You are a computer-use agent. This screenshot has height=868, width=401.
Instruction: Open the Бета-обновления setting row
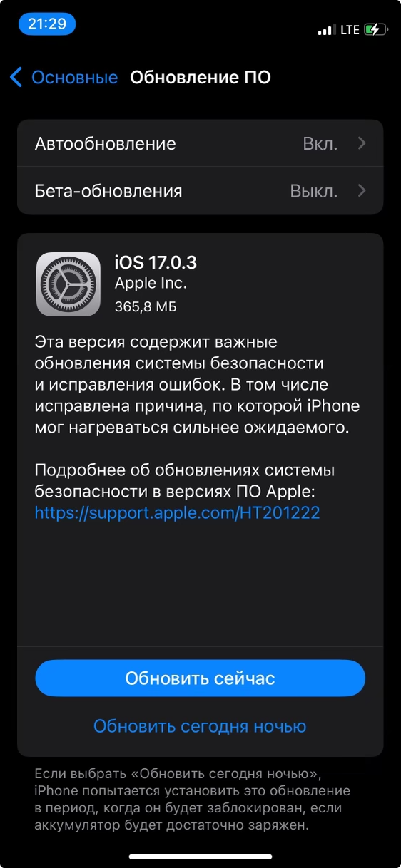200,191
